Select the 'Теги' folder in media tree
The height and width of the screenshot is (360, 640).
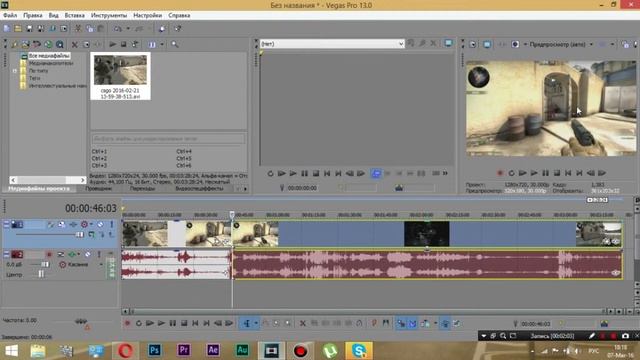(34, 78)
